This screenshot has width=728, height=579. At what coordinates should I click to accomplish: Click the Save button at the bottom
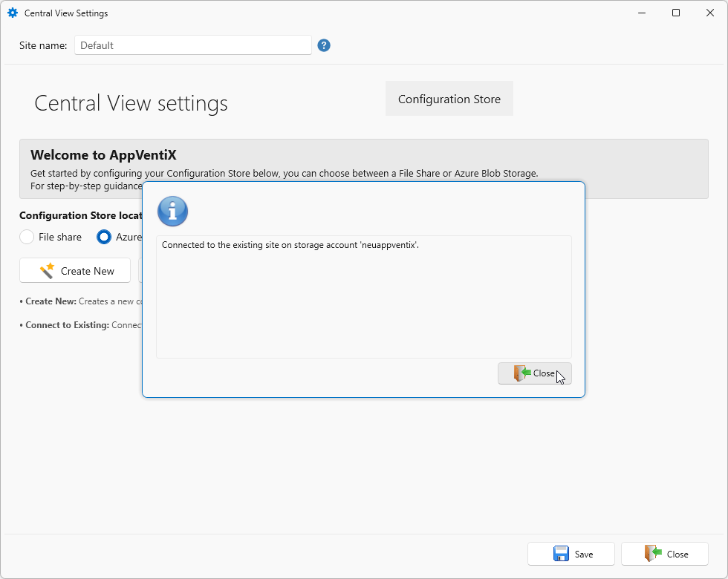tap(571, 554)
